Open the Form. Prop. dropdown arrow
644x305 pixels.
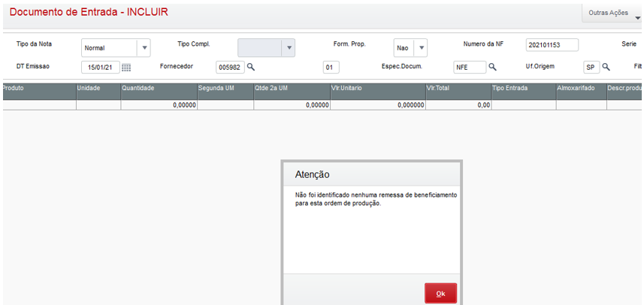(421, 47)
